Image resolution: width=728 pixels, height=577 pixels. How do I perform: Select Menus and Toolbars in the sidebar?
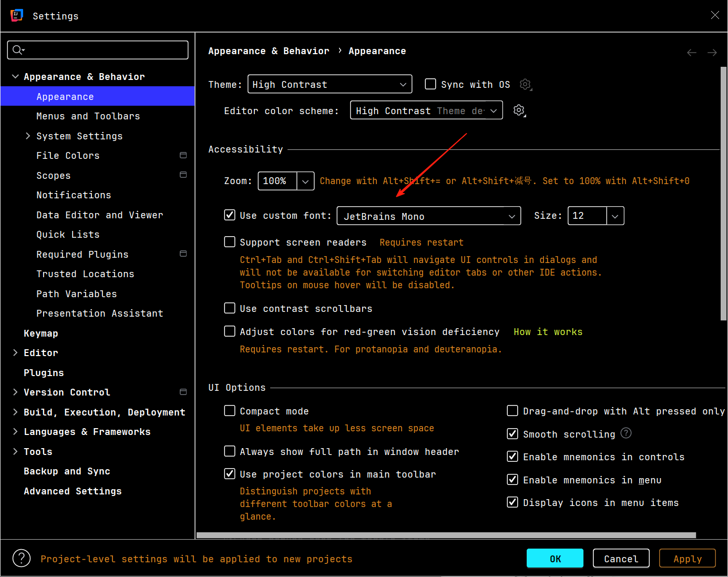[88, 116]
